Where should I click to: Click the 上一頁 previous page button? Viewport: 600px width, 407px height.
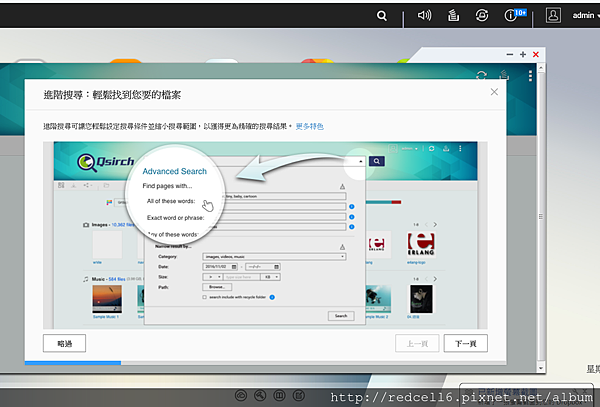[417, 343]
